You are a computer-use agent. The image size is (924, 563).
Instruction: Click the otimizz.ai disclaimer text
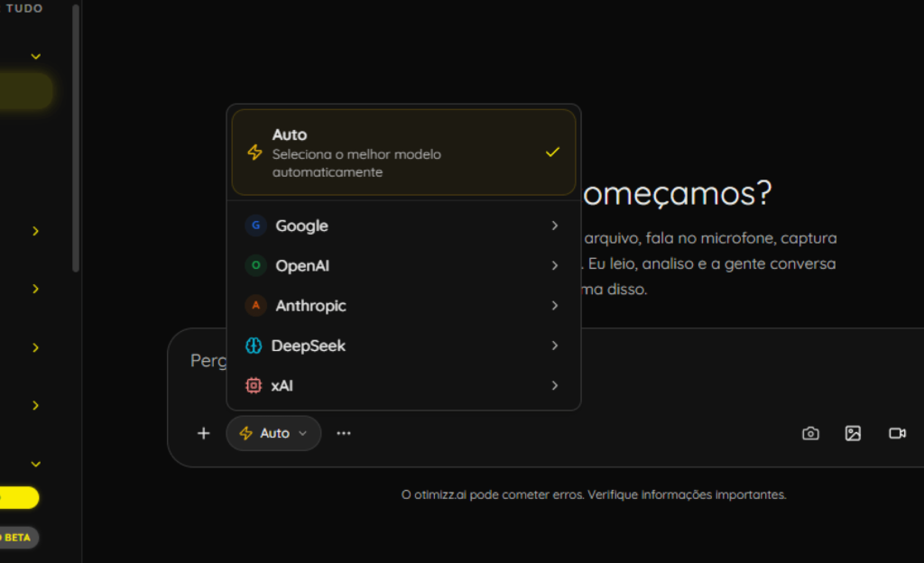(594, 494)
